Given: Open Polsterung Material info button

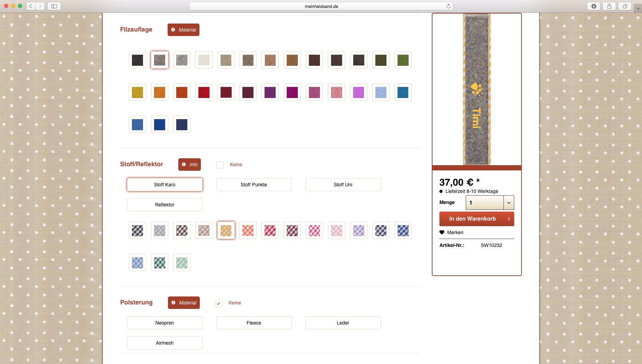Looking at the screenshot, I should click(x=184, y=303).
